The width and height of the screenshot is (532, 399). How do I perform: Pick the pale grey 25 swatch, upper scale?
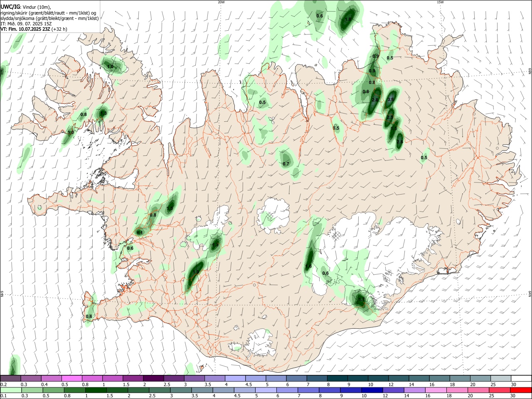[501, 378]
